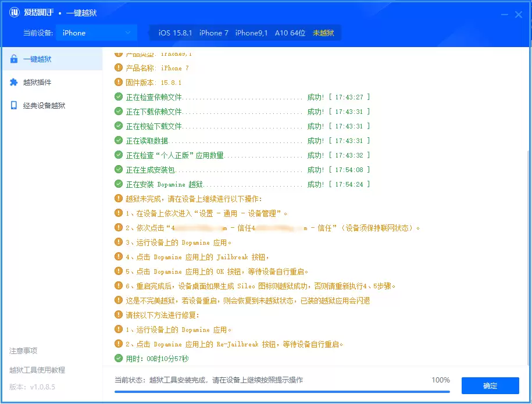The image size is (532, 404).
Task: Click the success icon beside 正在安装 Dopamine 越狱
Action: click(119, 184)
